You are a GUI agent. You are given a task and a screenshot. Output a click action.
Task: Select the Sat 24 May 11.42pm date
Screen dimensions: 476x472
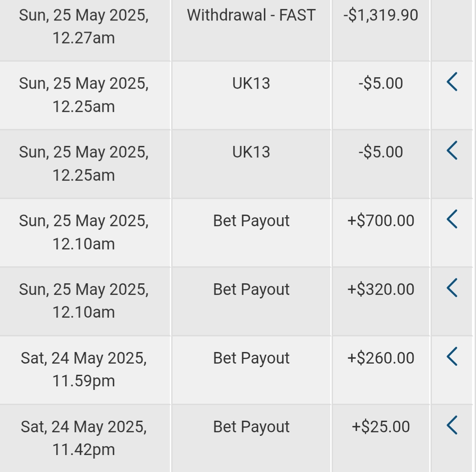(84, 438)
